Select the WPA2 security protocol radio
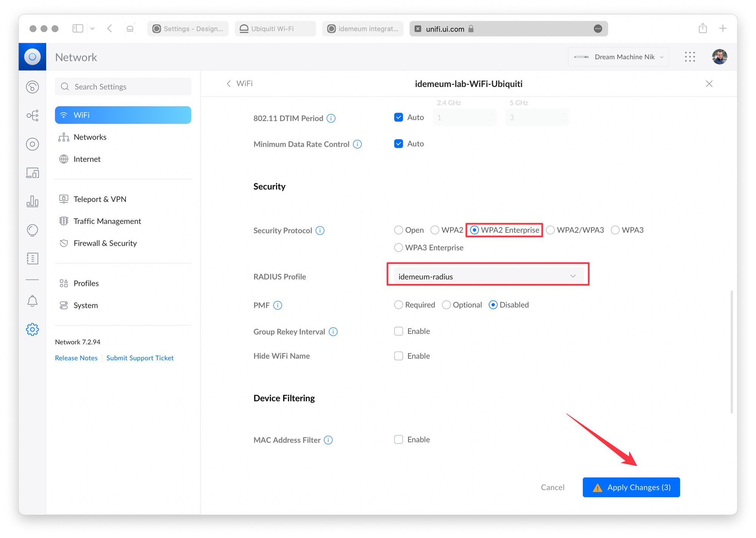756x538 pixels. pyautogui.click(x=435, y=230)
